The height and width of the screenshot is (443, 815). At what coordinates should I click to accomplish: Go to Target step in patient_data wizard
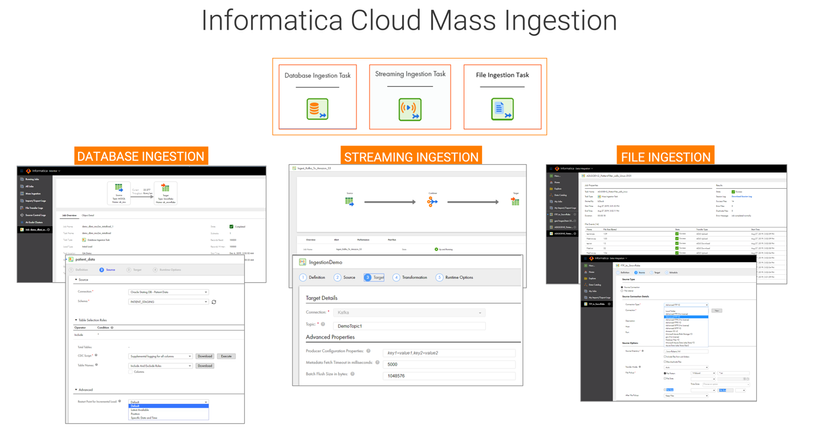(133, 270)
